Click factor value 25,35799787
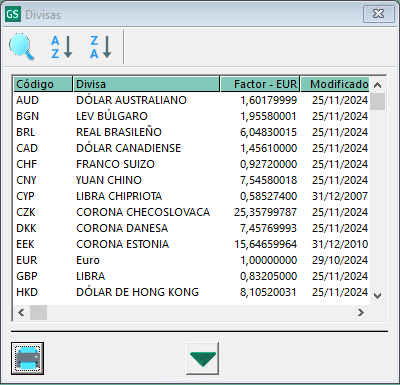400x385 pixels. (x=265, y=212)
